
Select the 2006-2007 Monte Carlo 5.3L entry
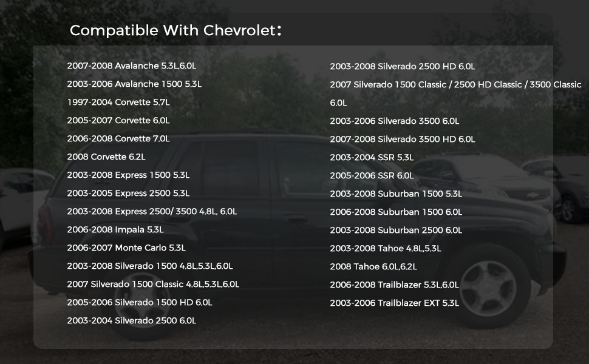[126, 248]
